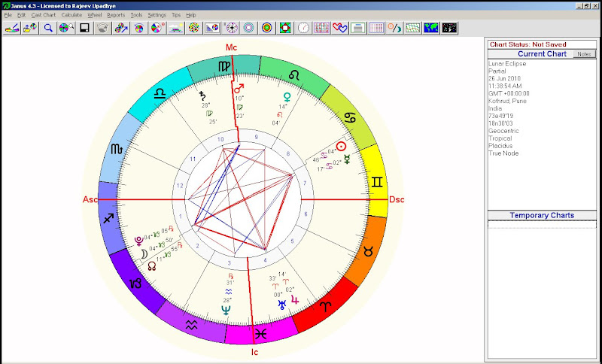Open the Wheel menu
This screenshot has width=602, height=364.
click(95, 15)
